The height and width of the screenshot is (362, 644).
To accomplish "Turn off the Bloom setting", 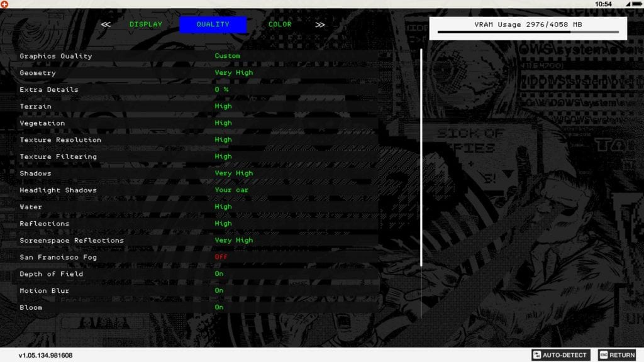I will [x=219, y=307].
